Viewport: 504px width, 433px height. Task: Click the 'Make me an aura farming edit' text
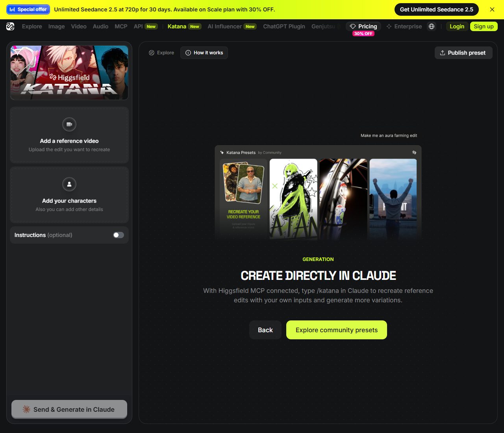[389, 135]
